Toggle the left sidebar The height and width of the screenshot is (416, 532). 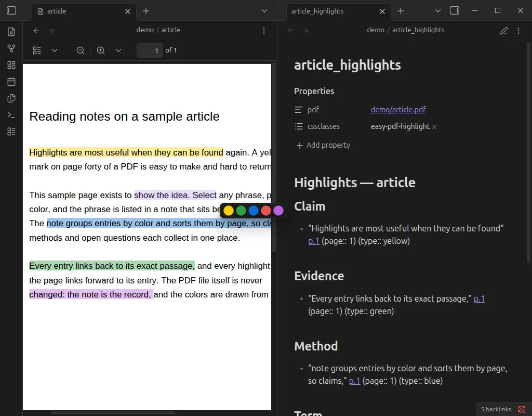click(11, 10)
